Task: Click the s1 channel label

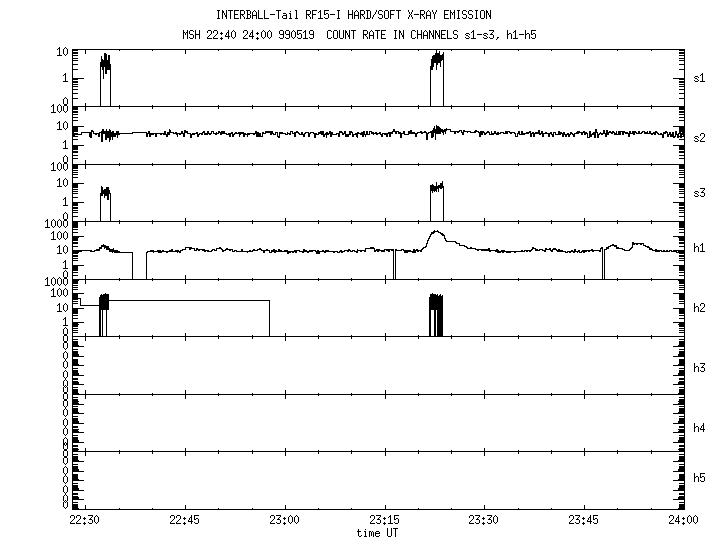Action: 700,77
